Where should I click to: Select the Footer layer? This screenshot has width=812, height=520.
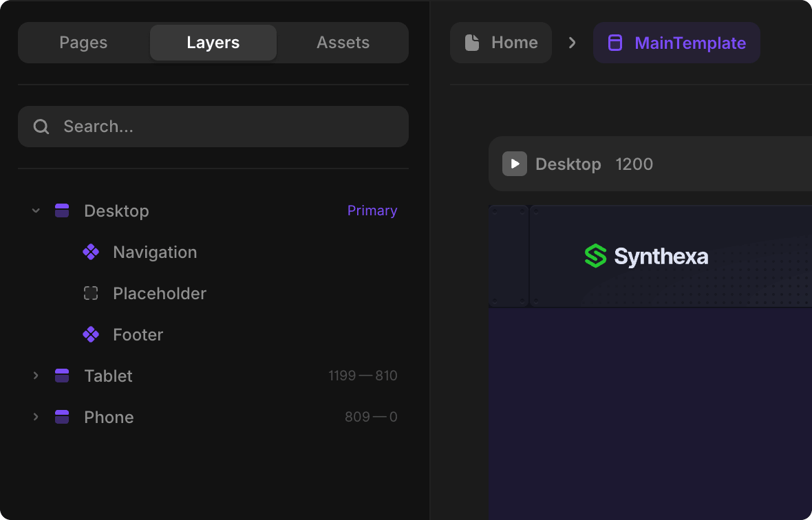(x=138, y=335)
